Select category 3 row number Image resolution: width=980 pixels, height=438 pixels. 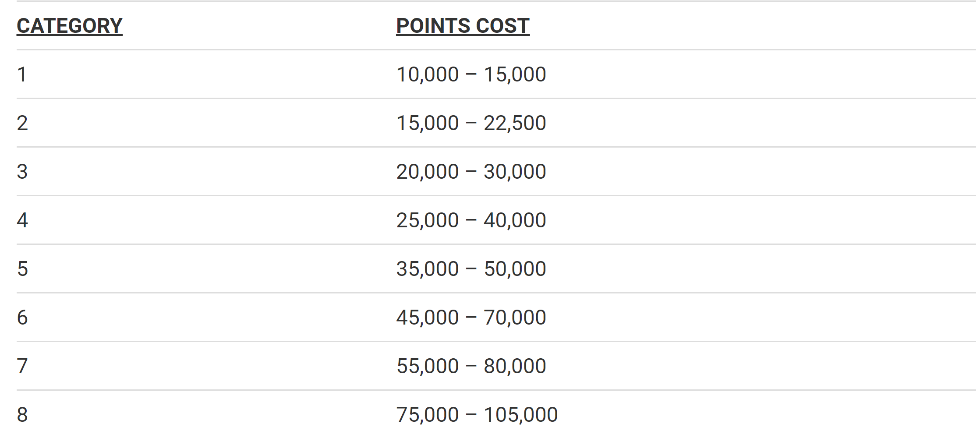[x=22, y=172]
